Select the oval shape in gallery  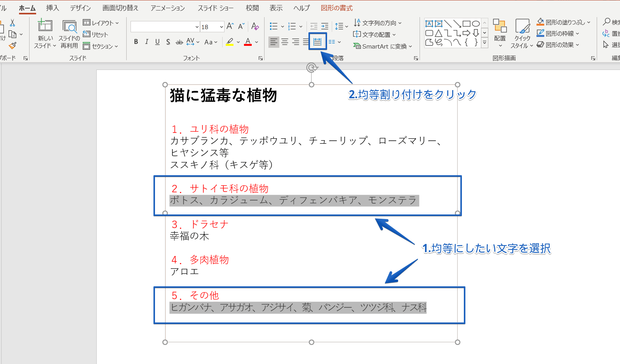476,24
